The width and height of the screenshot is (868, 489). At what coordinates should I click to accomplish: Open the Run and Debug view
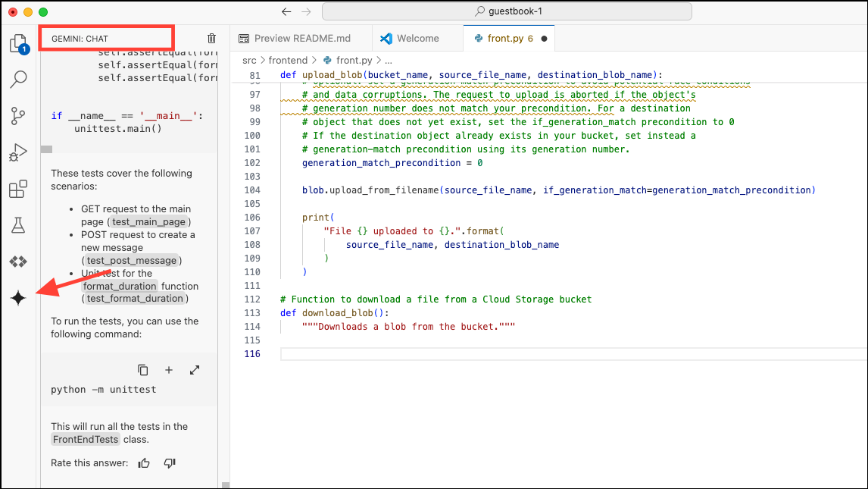[18, 152]
